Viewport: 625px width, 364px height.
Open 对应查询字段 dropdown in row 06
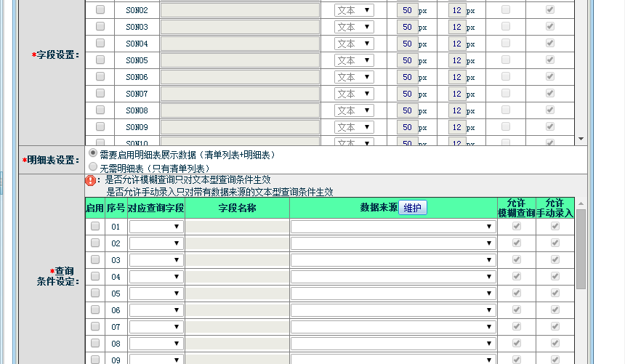click(x=156, y=310)
